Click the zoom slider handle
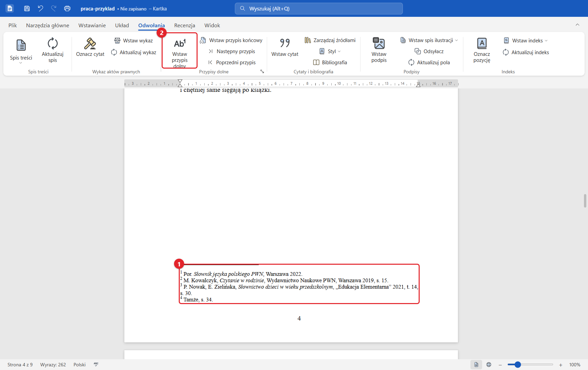This screenshot has width=588, height=370. point(517,365)
